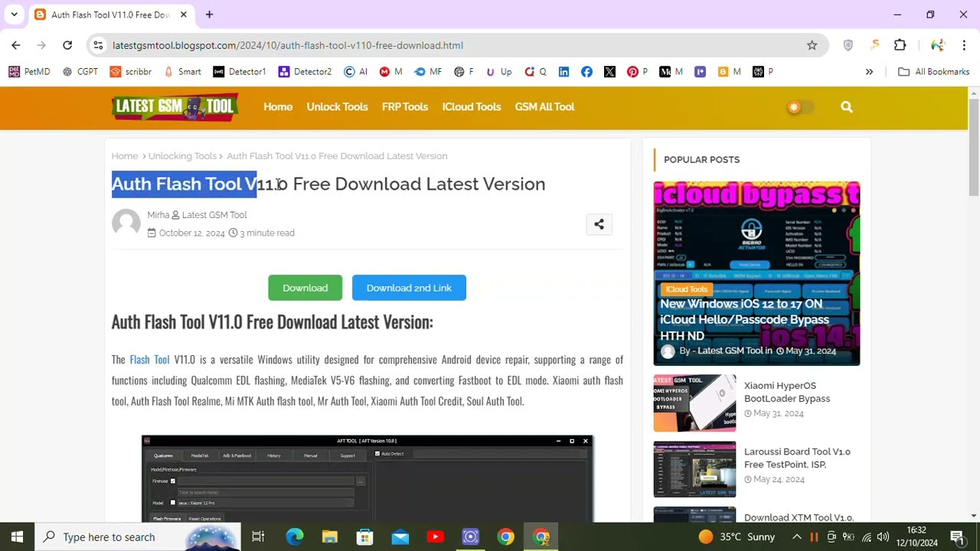Screen dimensions: 980x551
Task: Open Task View on the taskbar
Action: click(x=258, y=537)
